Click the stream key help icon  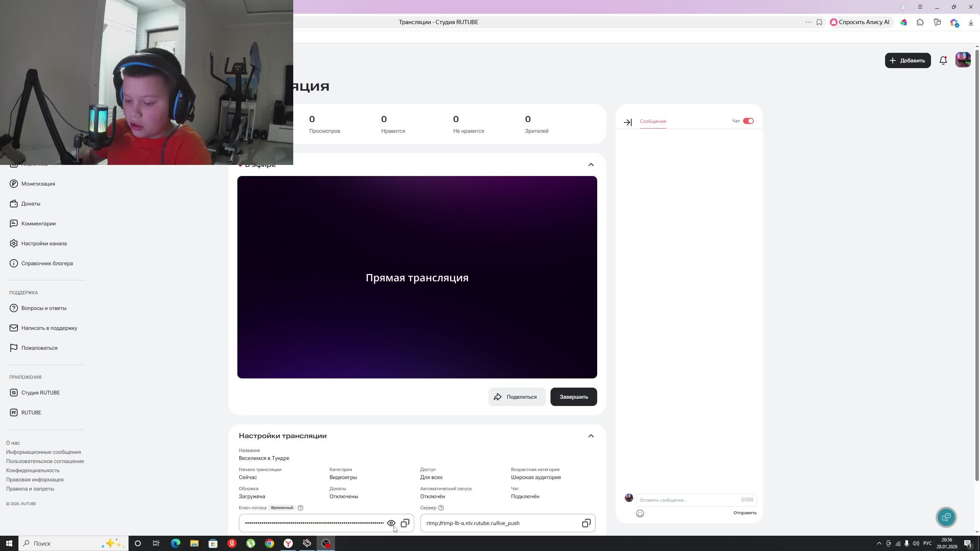click(x=301, y=508)
